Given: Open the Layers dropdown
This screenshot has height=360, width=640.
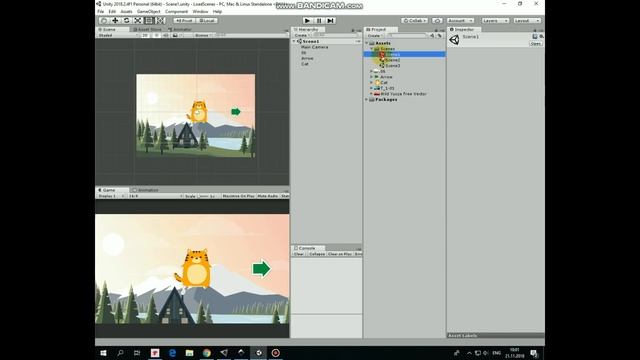Looking at the screenshot, I should point(495,20).
